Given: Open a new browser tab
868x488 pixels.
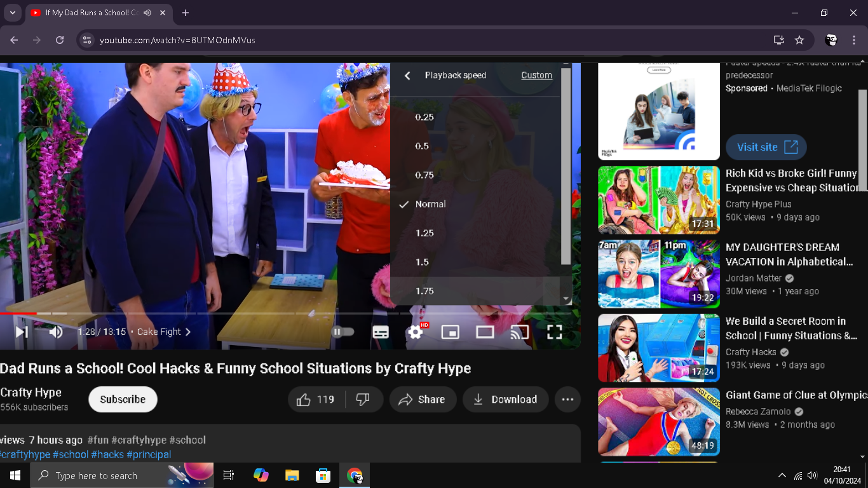Looking at the screenshot, I should point(186,13).
